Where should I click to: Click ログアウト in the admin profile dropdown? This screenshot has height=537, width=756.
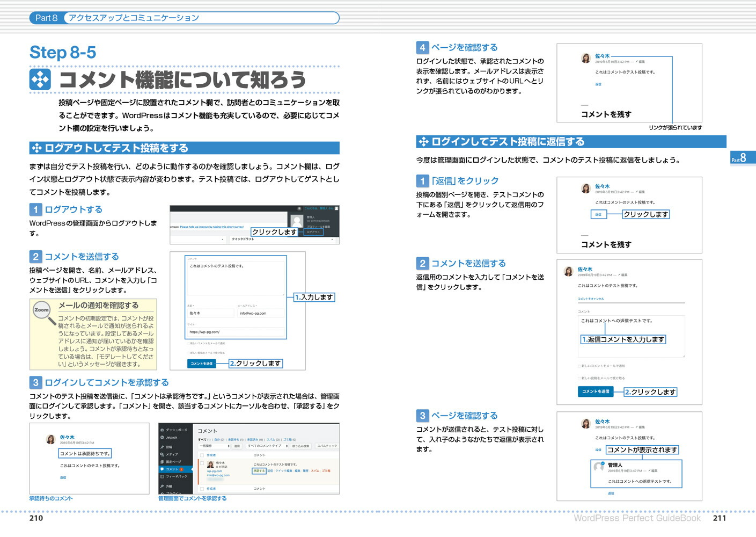pos(313,232)
